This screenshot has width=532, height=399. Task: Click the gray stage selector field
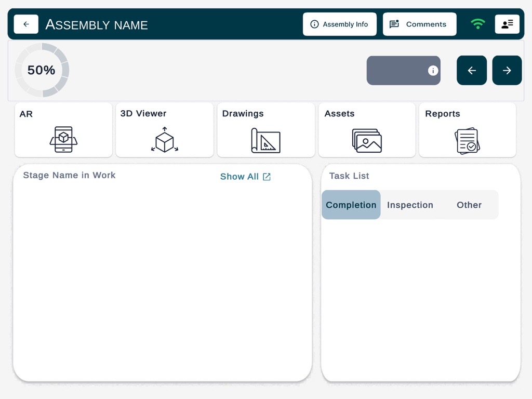coord(397,71)
